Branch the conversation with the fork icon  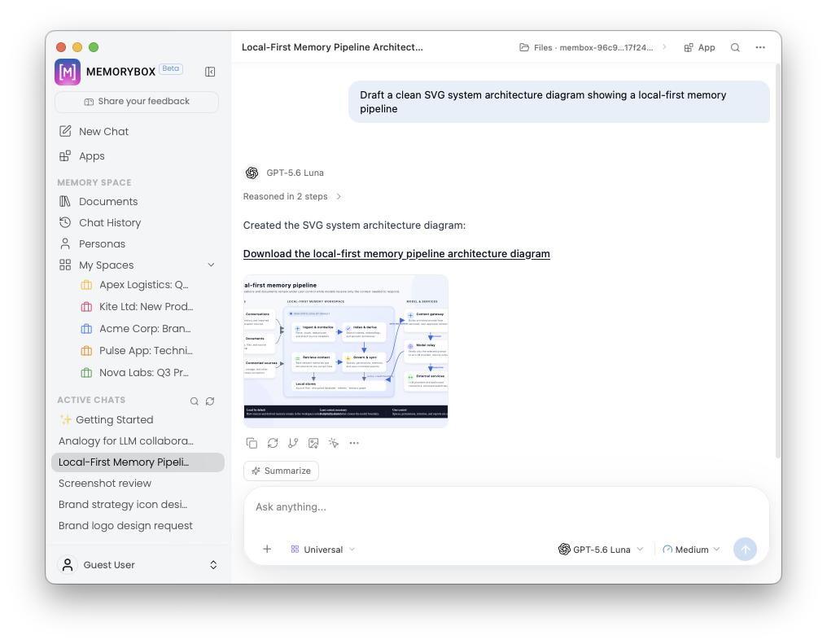(293, 443)
